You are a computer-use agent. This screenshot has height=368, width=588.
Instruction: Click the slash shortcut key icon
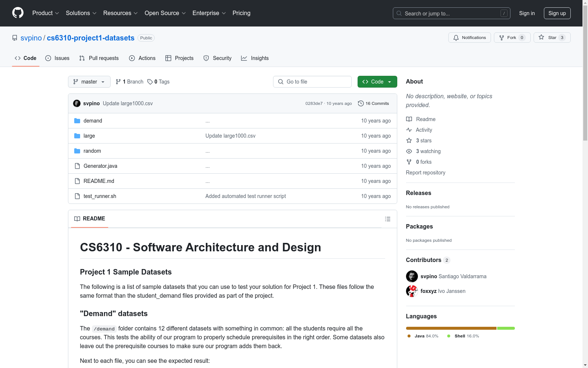coord(504,13)
